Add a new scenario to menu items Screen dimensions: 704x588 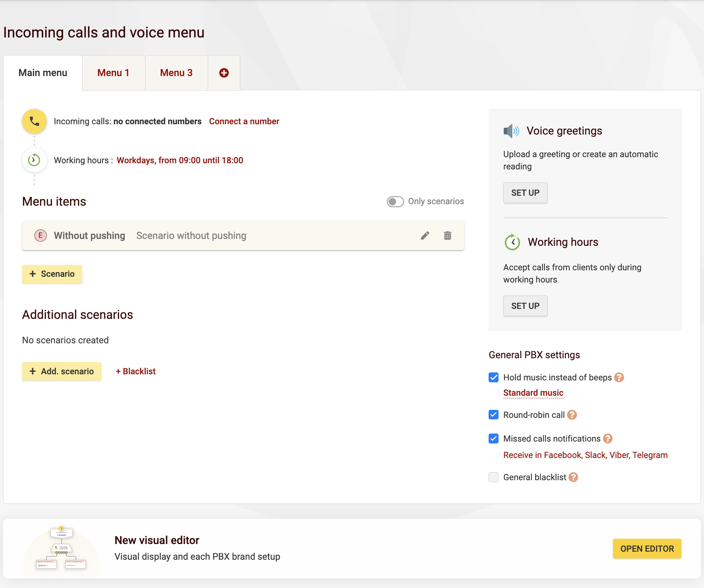click(x=52, y=274)
